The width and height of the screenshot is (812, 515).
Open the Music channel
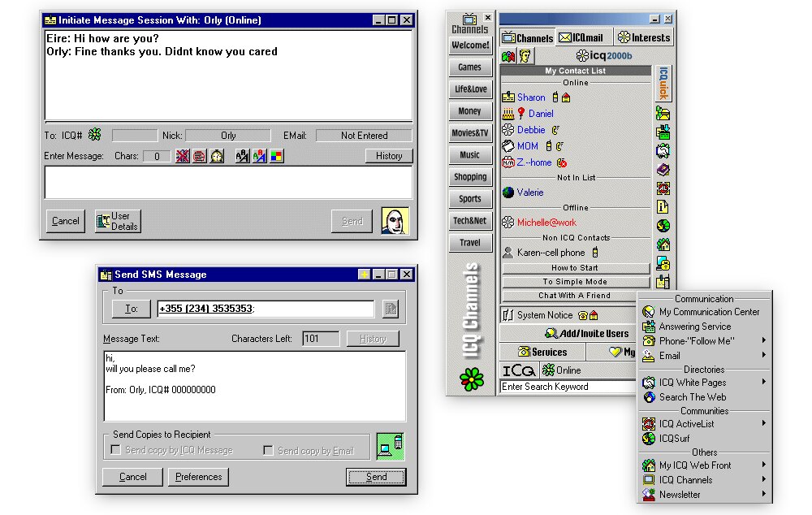point(469,154)
